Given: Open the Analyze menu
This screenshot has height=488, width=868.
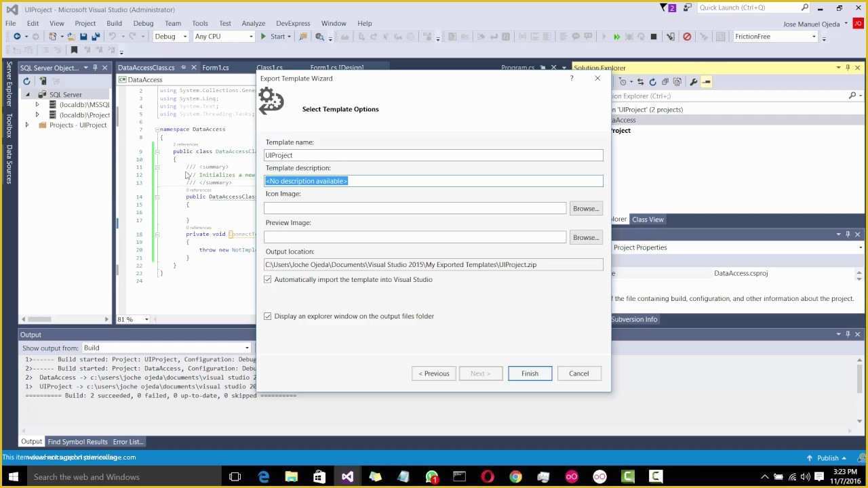Looking at the screenshot, I should click(254, 23).
